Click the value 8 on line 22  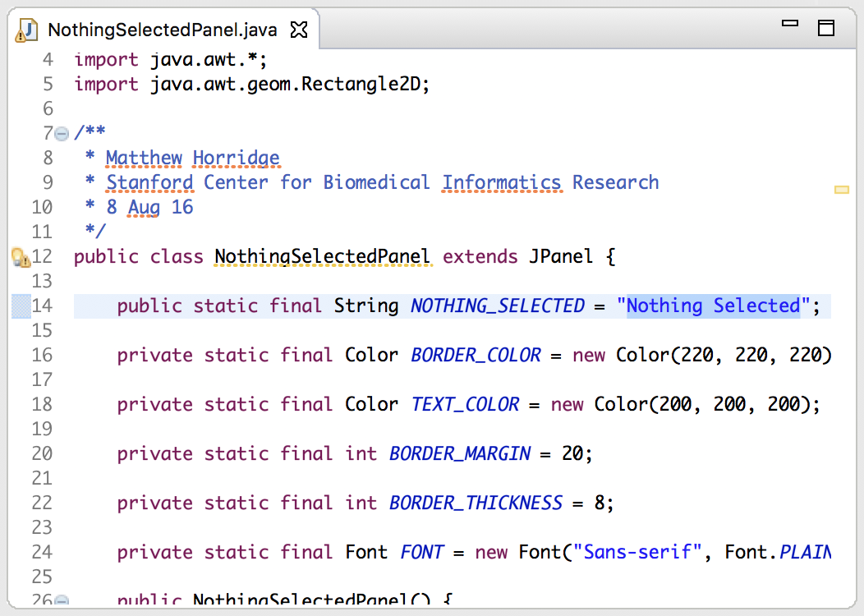click(x=600, y=503)
